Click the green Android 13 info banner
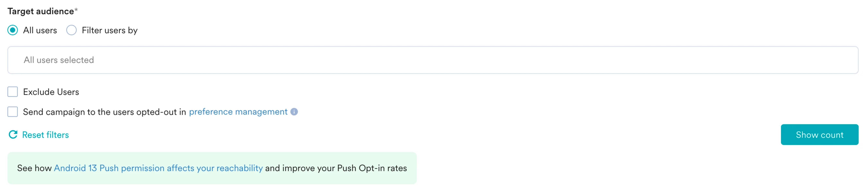This screenshot has width=868, height=194. (x=212, y=168)
